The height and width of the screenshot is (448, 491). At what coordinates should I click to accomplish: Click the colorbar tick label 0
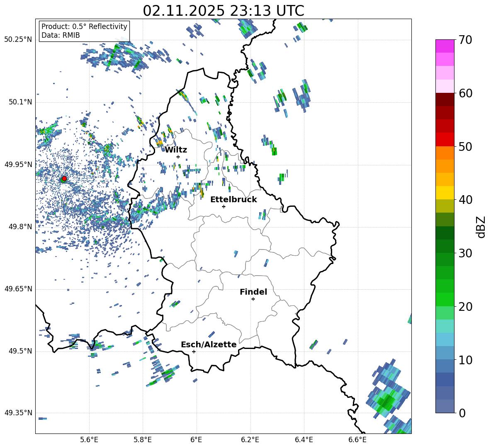[462, 413]
